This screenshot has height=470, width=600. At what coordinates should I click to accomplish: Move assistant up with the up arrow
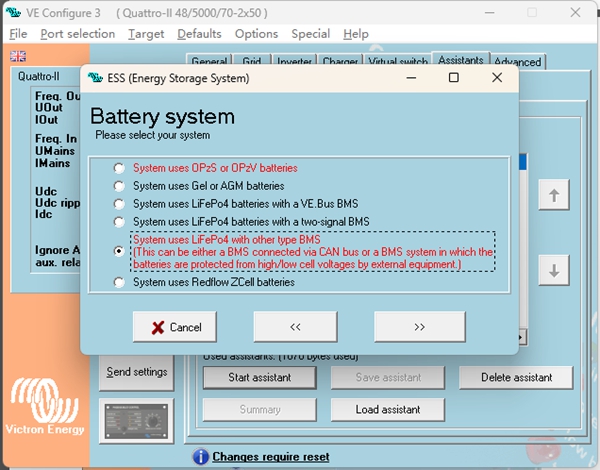point(554,195)
